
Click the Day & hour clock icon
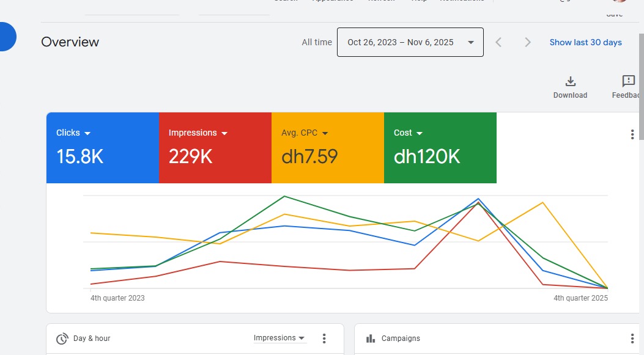point(61,338)
